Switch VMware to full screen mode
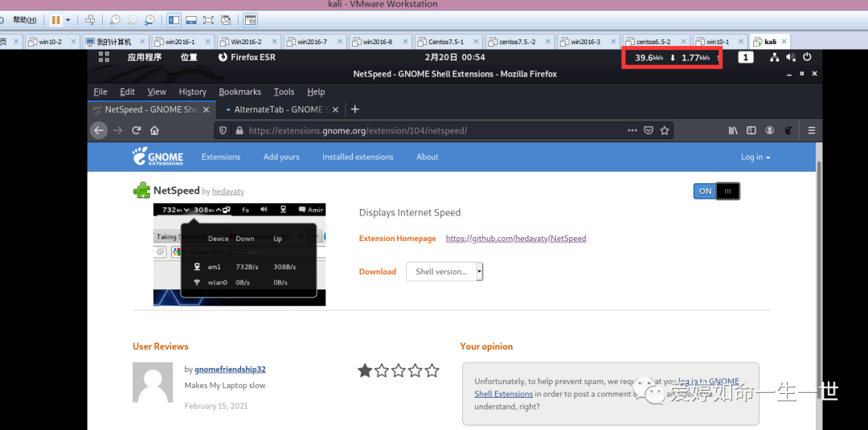 (x=208, y=20)
